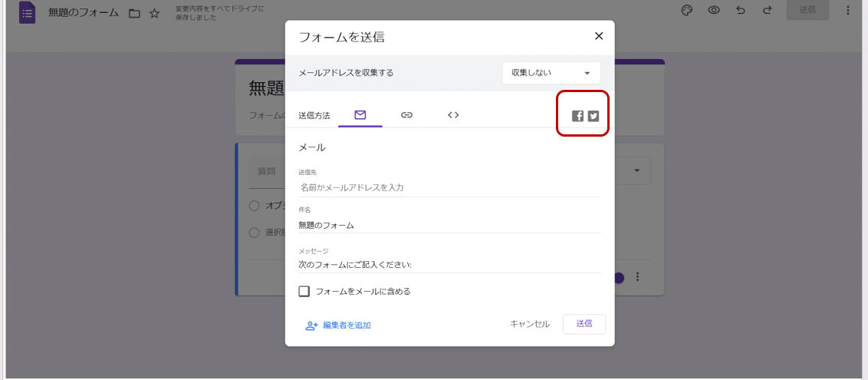The width and height of the screenshot is (868, 380).
Task: Click the キャンセル button
Action: (x=530, y=324)
